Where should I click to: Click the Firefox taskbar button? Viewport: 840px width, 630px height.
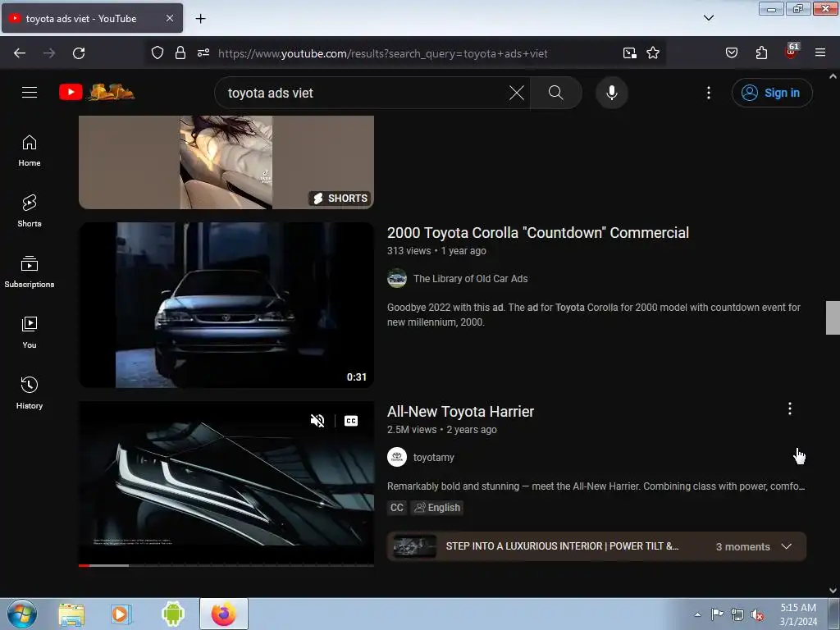point(223,614)
